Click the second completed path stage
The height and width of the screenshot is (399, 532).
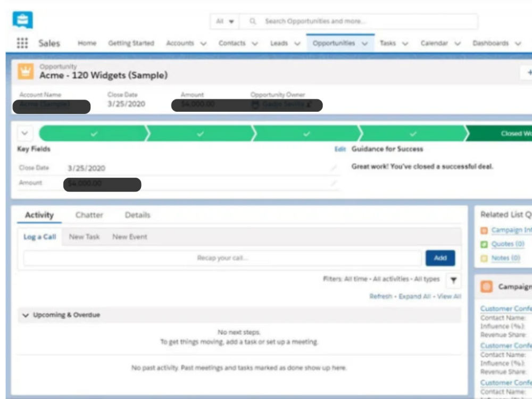point(200,134)
